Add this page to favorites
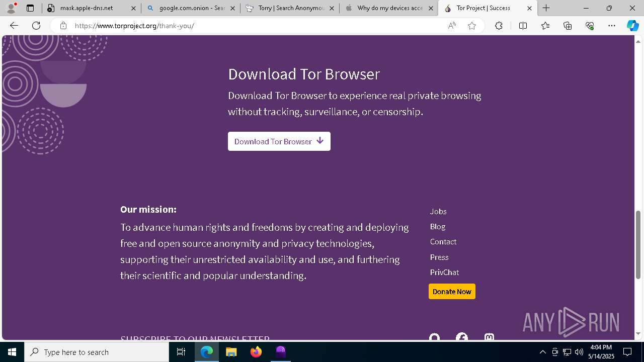This screenshot has height=362, width=644. point(472,26)
